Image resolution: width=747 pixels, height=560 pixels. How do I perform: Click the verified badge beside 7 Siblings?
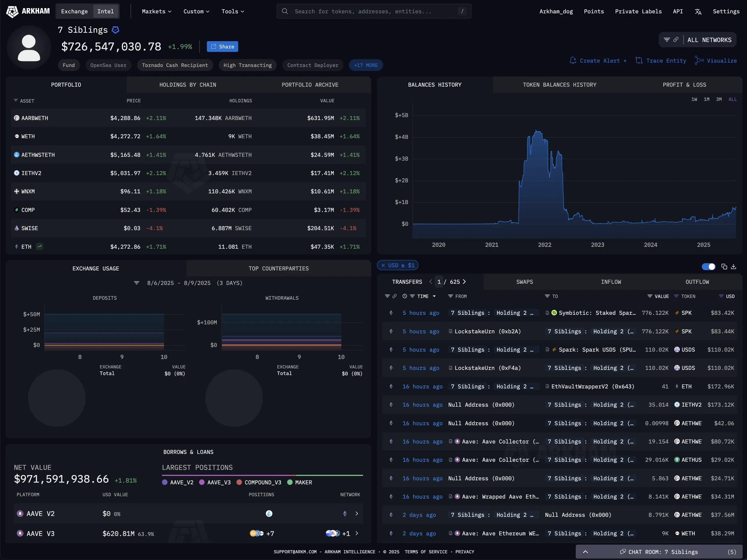(x=116, y=30)
